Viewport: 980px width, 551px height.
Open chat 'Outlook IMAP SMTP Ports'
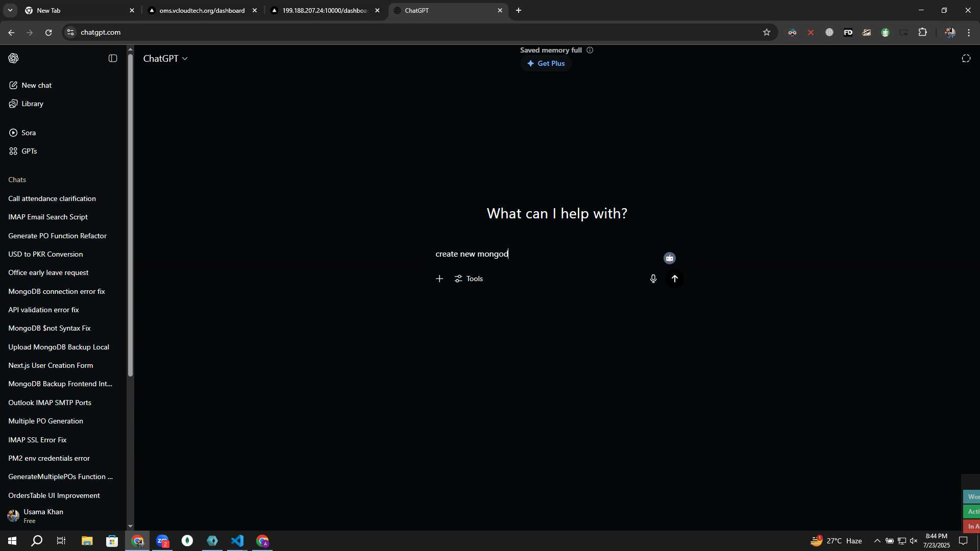click(50, 403)
